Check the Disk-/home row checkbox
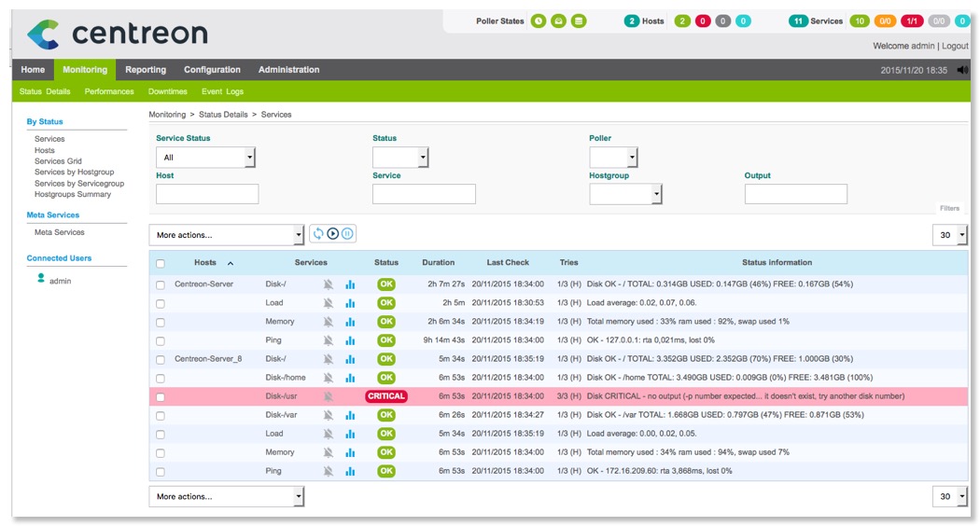Viewport: 980px width, 526px height. (161, 379)
